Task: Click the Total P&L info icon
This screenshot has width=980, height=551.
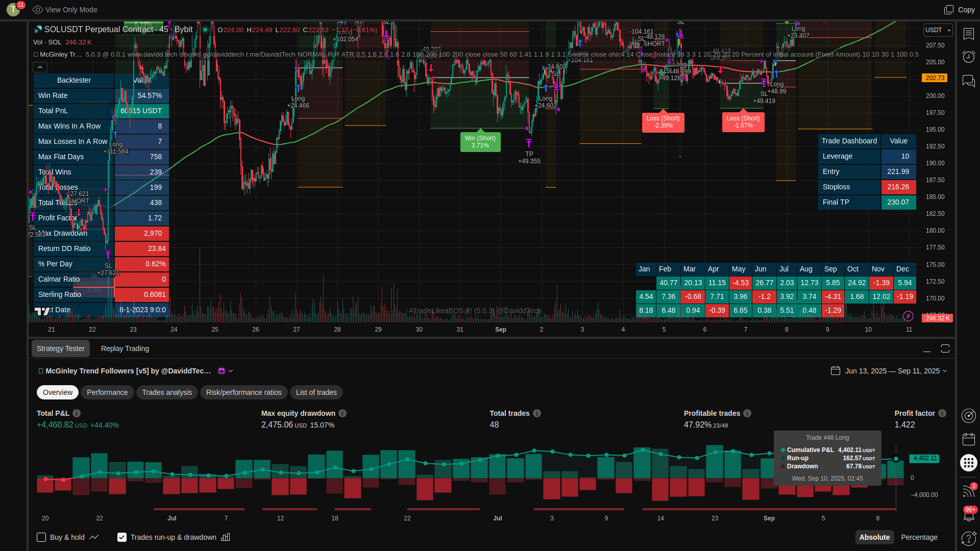Action: 77,413
